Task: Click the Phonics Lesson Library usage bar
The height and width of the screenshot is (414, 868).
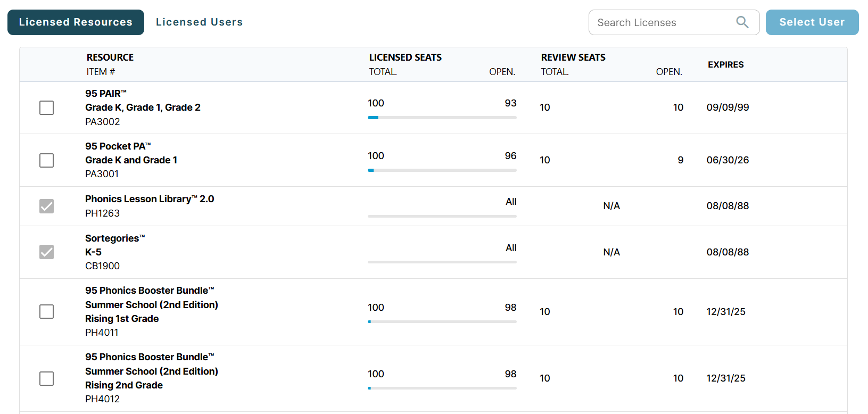Action: click(442, 216)
